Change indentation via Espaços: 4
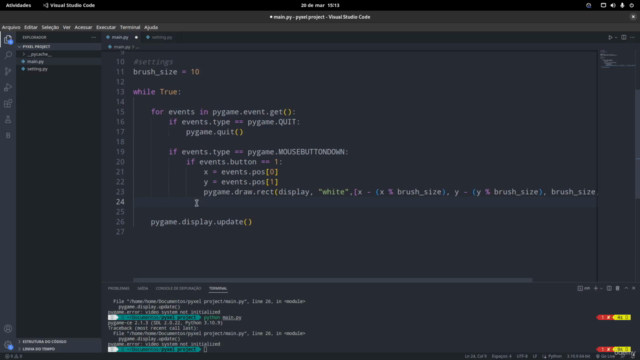 coord(501,356)
